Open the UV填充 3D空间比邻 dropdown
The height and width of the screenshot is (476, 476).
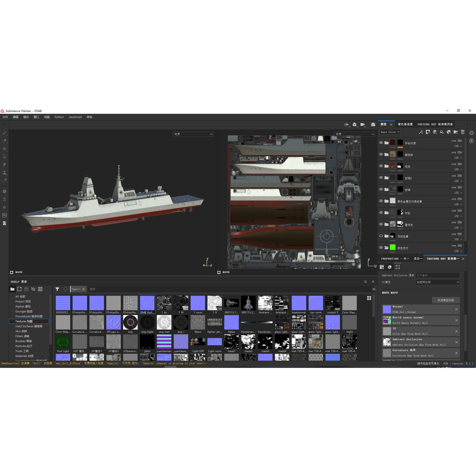tap(437, 282)
